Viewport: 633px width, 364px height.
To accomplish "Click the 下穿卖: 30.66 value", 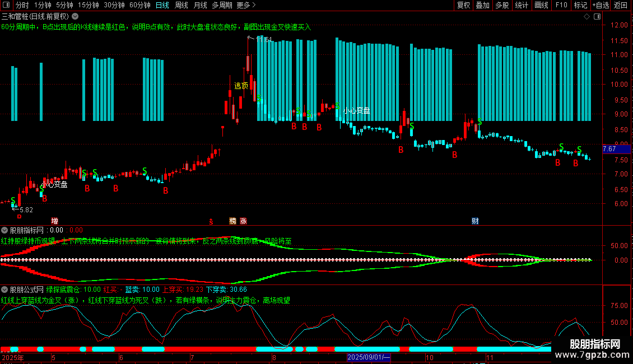I will pos(226,290).
